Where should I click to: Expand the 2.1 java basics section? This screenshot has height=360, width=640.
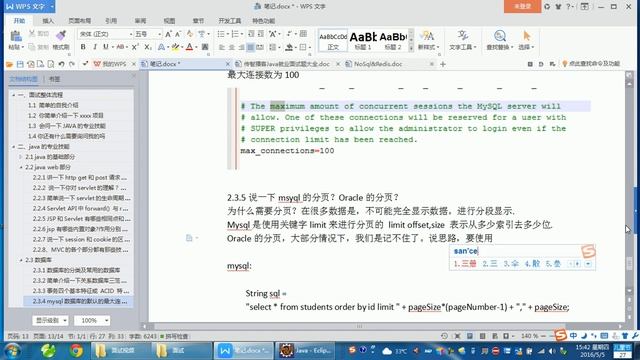pyautogui.click(x=21, y=157)
